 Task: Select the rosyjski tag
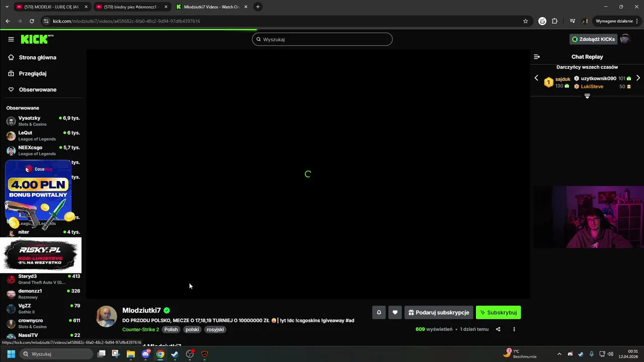[x=215, y=329]
